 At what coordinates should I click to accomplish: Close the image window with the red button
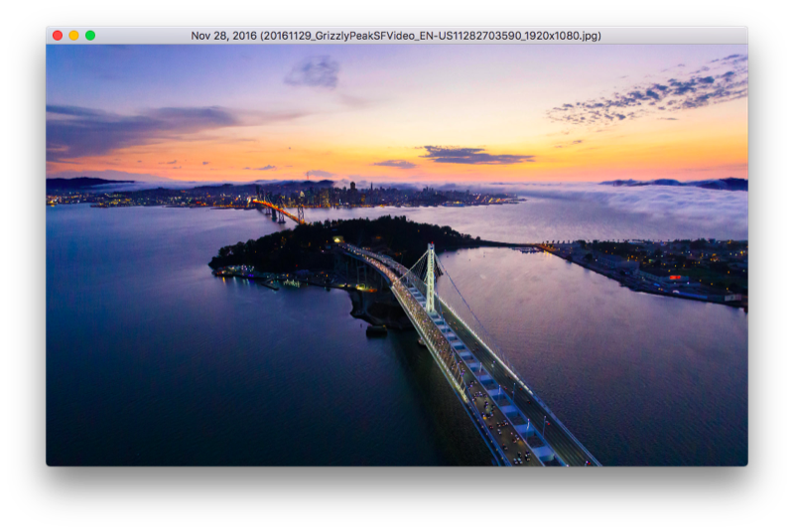click(x=58, y=36)
